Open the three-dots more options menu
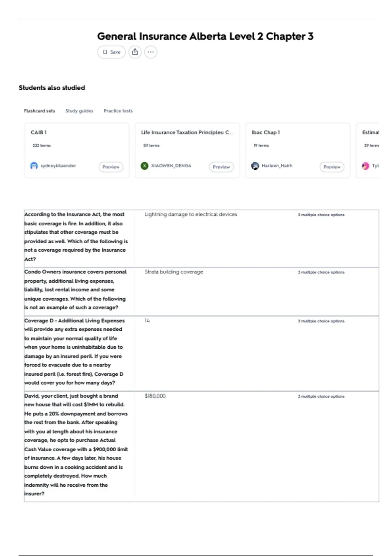 click(151, 52)
